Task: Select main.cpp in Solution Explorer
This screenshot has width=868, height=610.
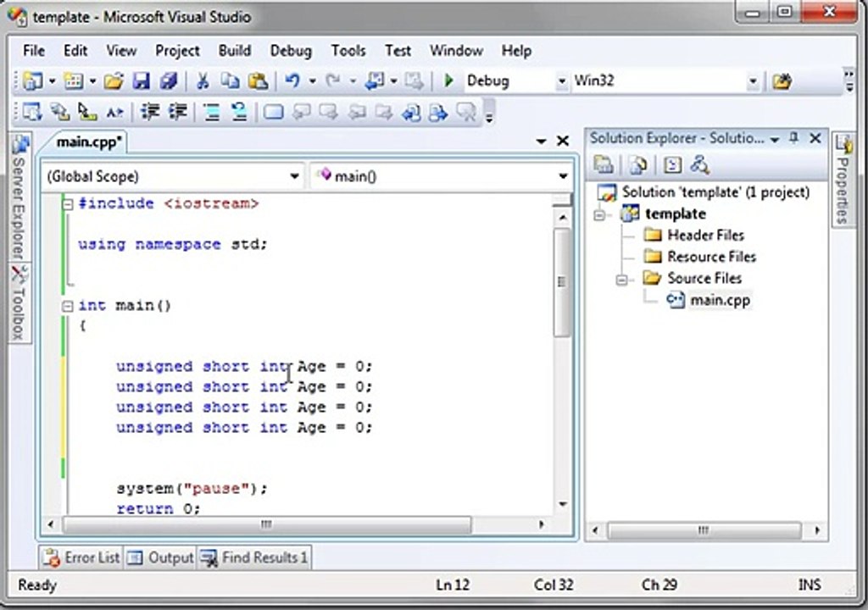Action: point(720,301)
